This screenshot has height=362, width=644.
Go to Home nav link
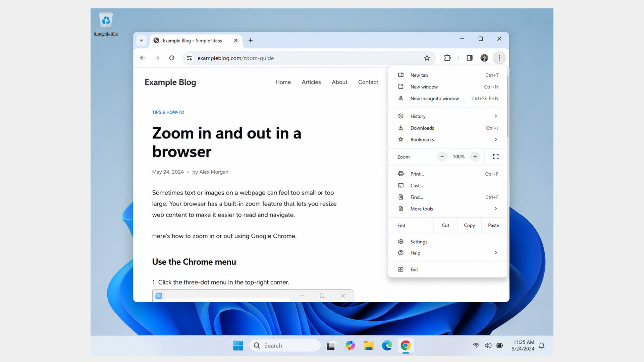[283, 82]
